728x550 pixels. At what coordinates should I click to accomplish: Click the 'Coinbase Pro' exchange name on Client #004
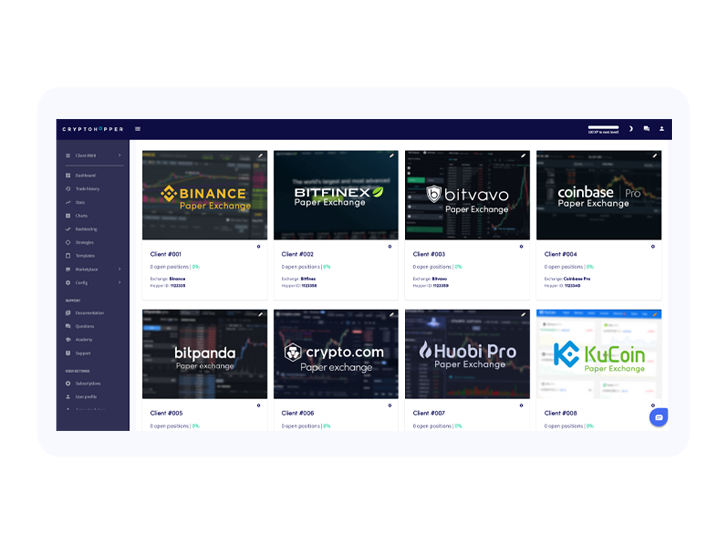point(577,279)
